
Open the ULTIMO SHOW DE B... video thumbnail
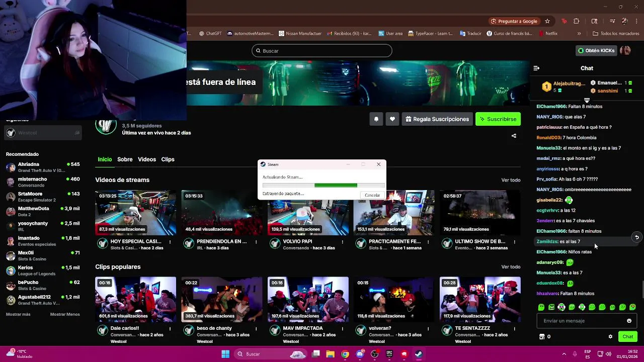pyautogui.click(x=480, y=213)
